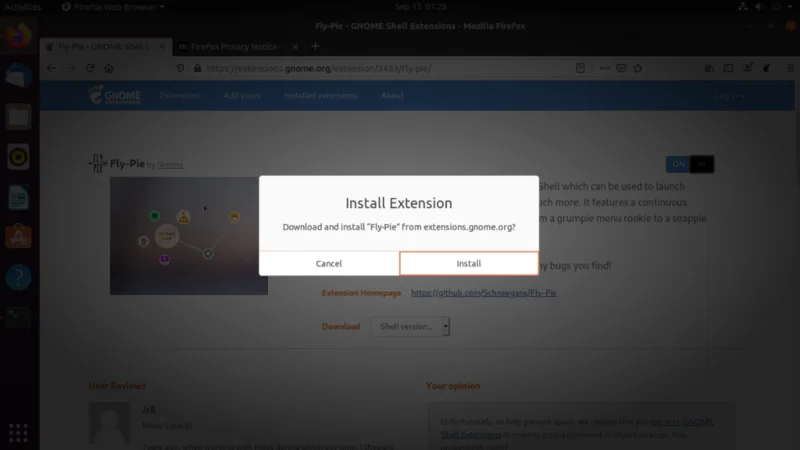Open Firefox hamburger menu
The image size is (800, 450).
click(x=790, y=68)
